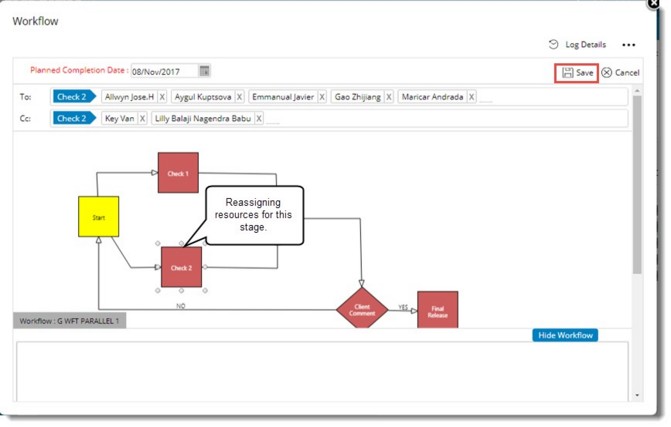Switch to Workflow : G WFT PARALLEL 1 tab
This screenshot has width=671, height=427.
70,321
